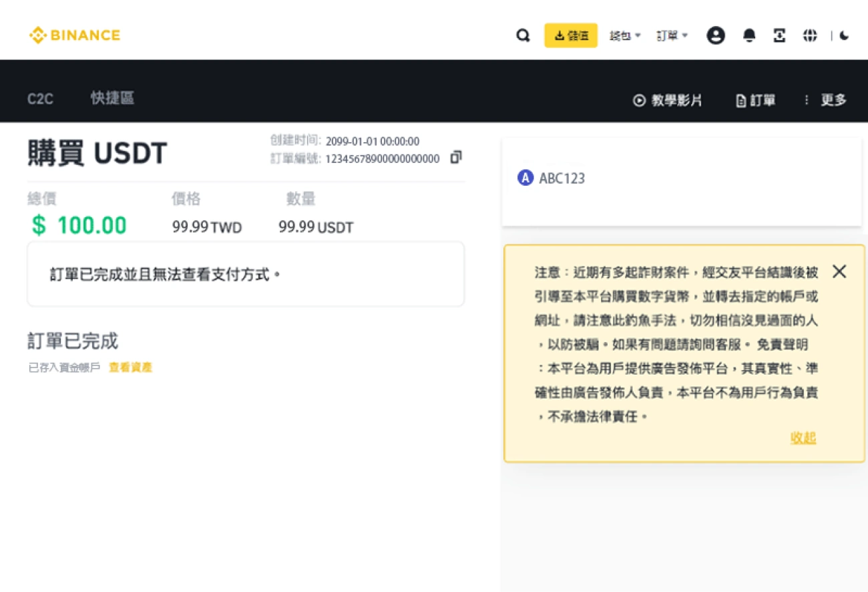Open search with the magnifier icon
This screenshot has width=868, height=592.
click(x=523, y=35)
